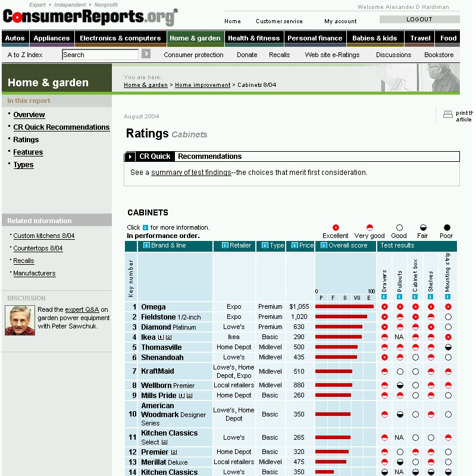Open the Autos tab
The width and height of the screenshot is (476, 476).
coord(15,38)
